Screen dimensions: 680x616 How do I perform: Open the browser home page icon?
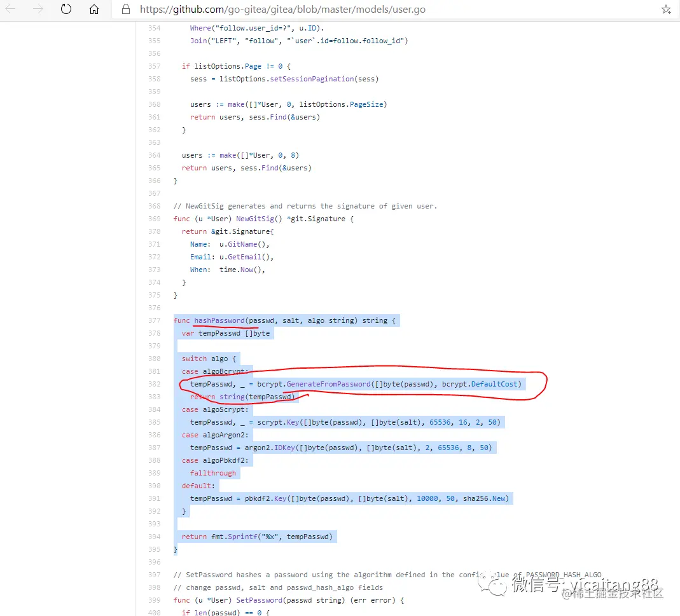pyautogui.click(x=94, y=9)
